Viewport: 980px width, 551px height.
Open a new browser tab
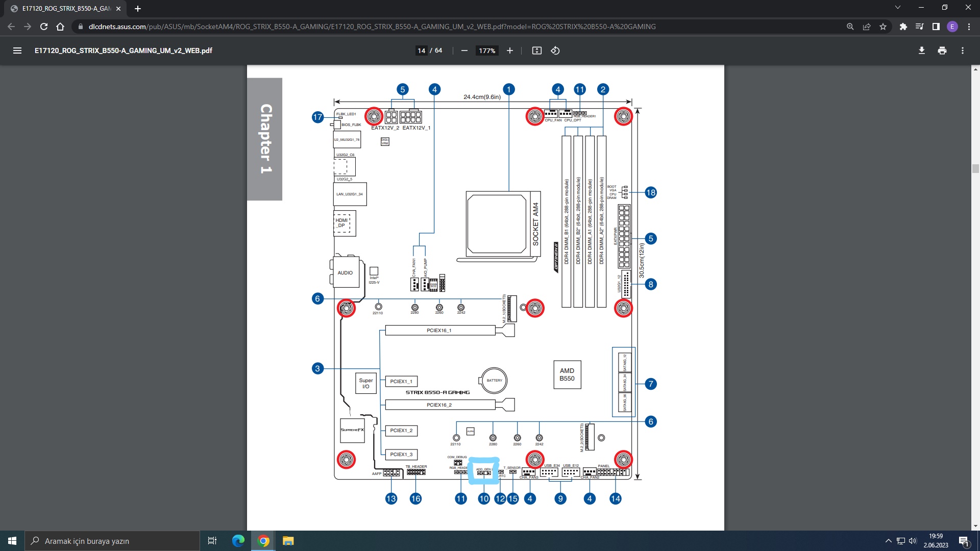click(x=138, y=9)
